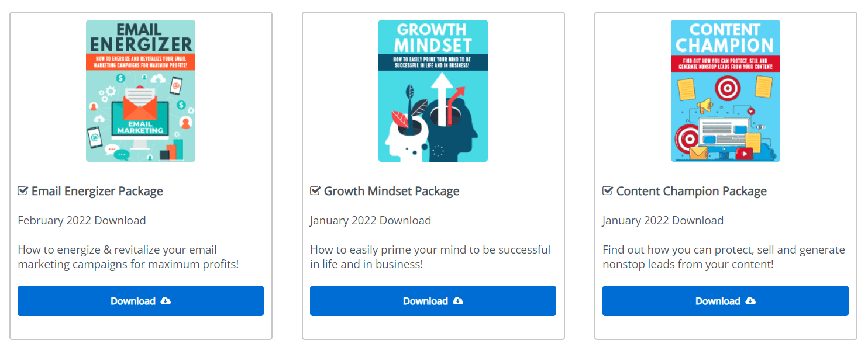Toggle the checkbox beside Growth Mindset Package

tap(315, 191)
